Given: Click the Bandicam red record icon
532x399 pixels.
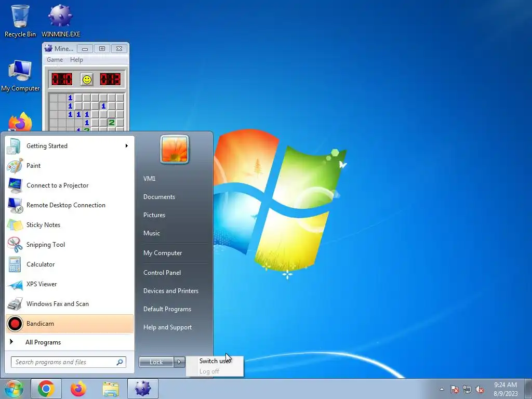Looking at the screenshot, I should pos(15,324).
